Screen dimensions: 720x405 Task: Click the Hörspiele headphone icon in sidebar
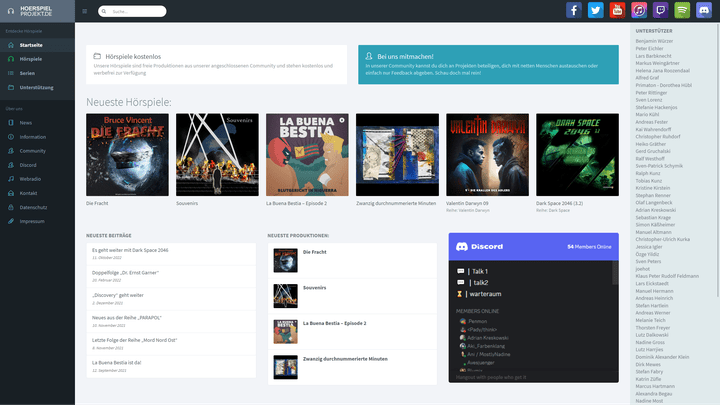pyautogui.click(x=11, y=59)
